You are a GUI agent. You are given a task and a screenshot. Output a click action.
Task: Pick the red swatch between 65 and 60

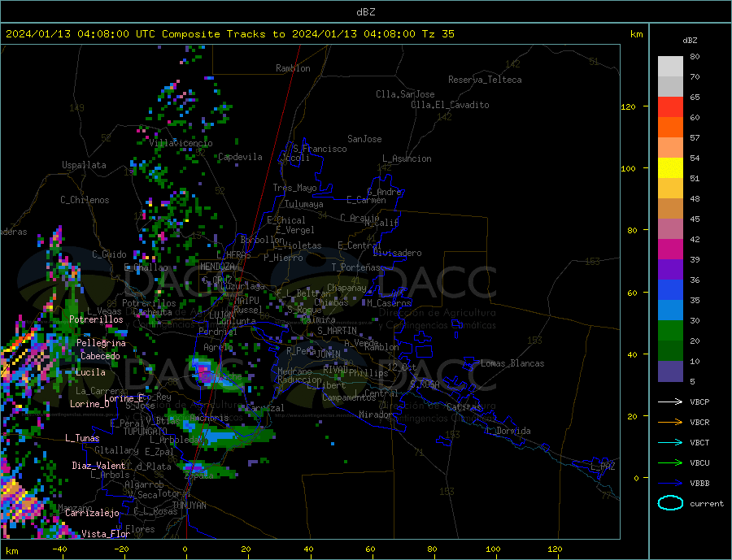(670, 106)
